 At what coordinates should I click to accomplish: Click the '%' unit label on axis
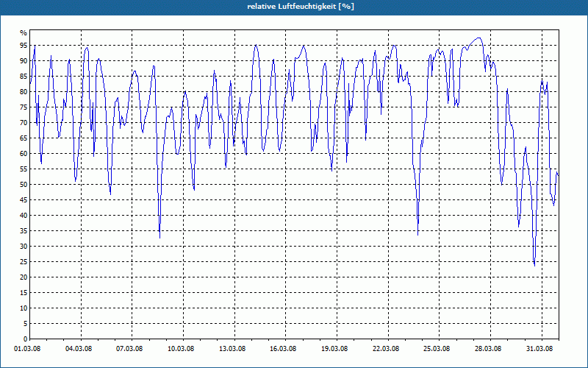click(24, 33)
